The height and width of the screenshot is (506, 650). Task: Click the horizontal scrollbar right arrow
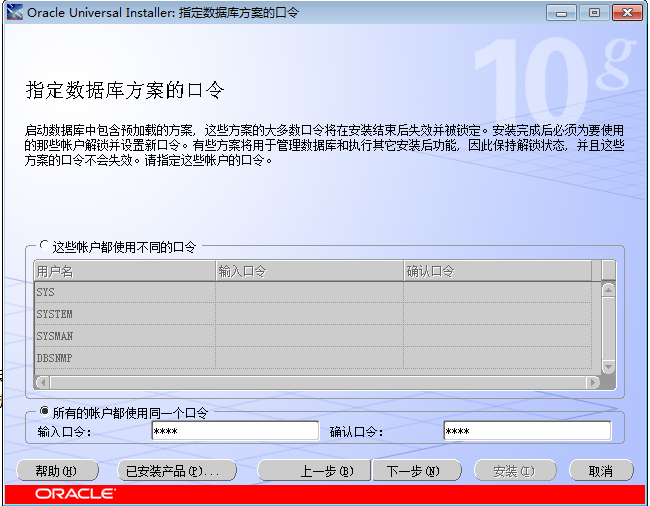pyautogui.click(x=593, y=382)
